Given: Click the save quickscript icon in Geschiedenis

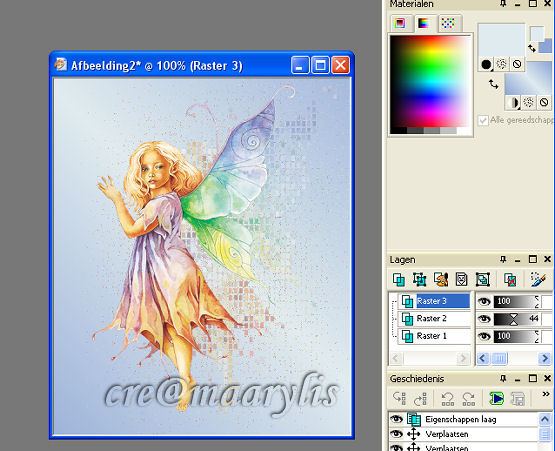Looking at the screenshot, I should click(518, 399).
